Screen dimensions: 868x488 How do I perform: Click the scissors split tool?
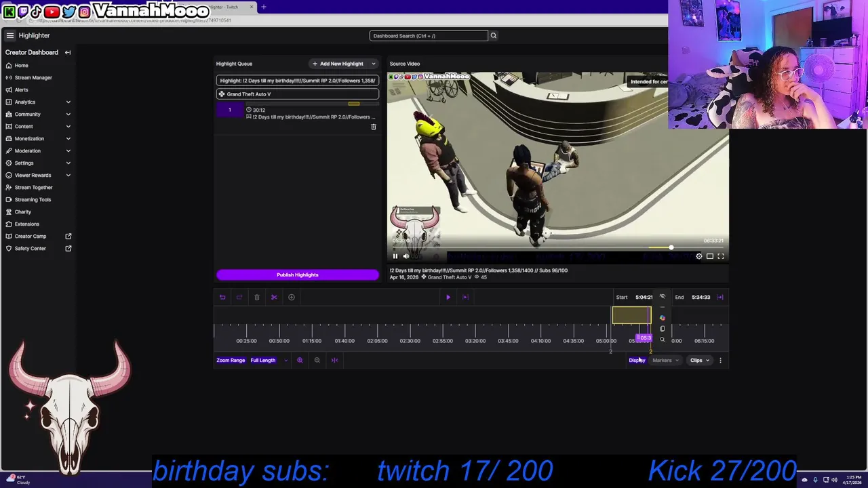(x=274, y=297)
